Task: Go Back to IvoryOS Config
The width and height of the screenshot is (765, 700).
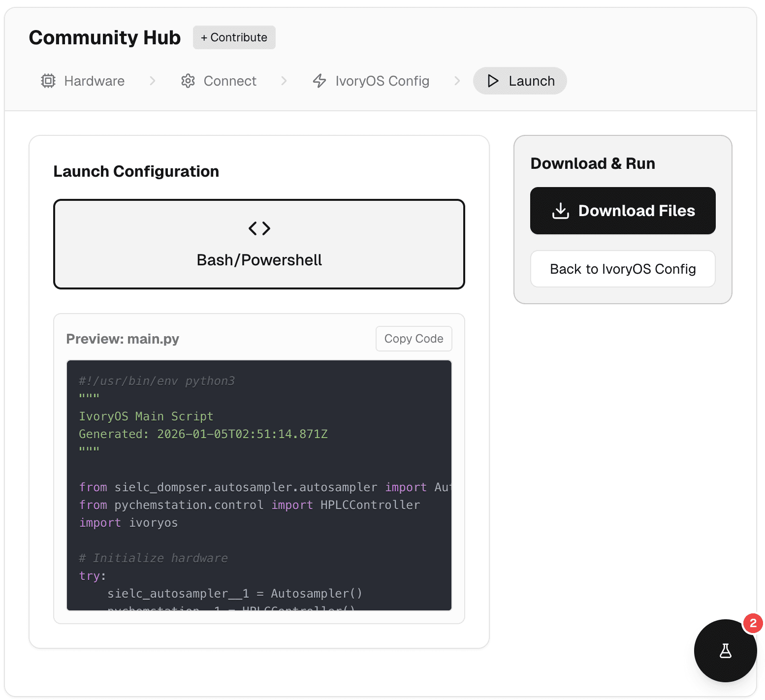Action: (622, 269)
